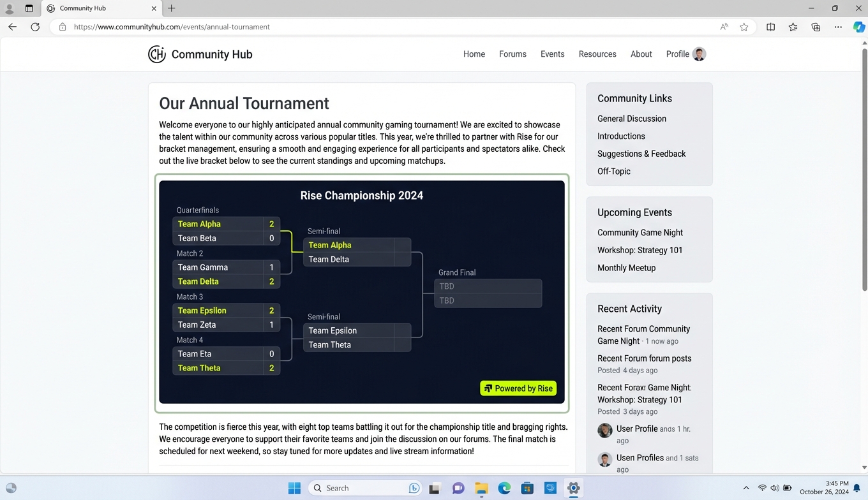
Task: Open the Settings and more ellipsis menu
Action: coord(838,27)
